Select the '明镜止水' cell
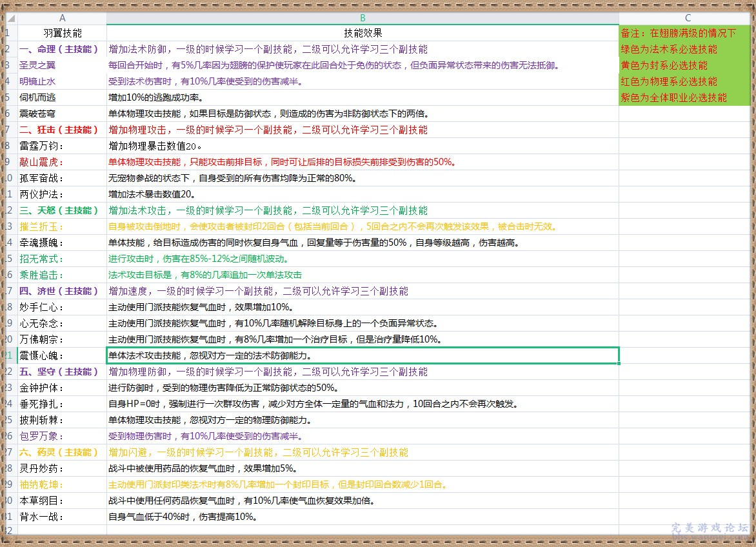 pyautogui.click(x=62, y=81)
